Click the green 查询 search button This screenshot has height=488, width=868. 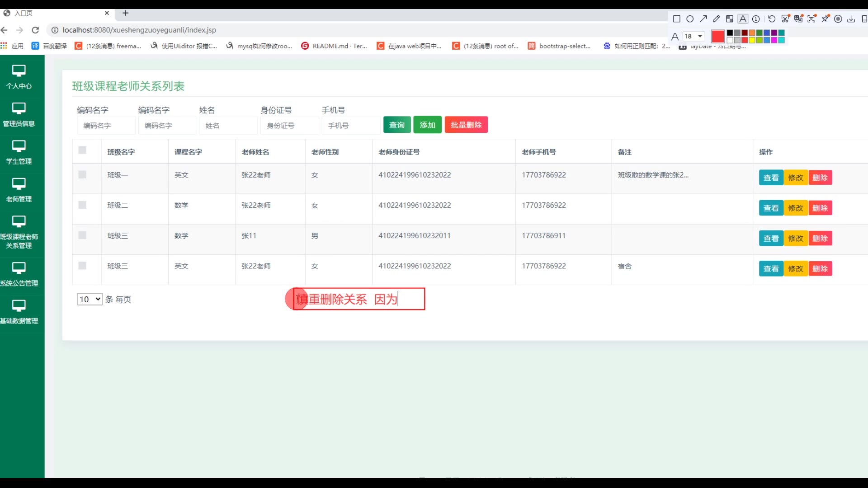(x=397, y=125)
